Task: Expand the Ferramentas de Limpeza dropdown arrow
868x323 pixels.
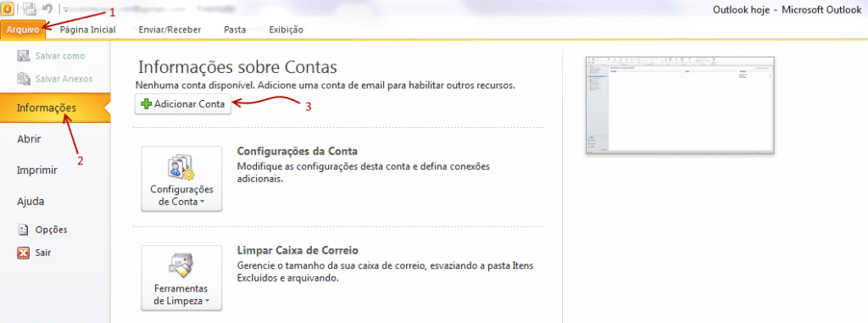Action: point(207,302)
